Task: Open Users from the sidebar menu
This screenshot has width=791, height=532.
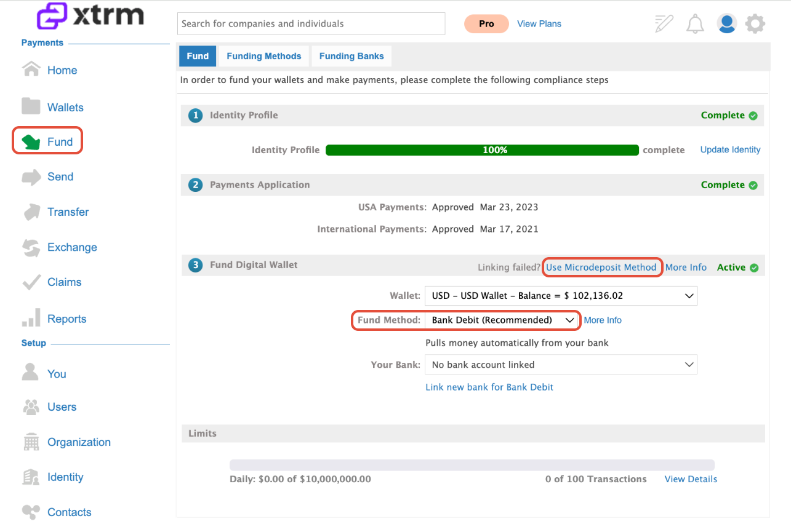Action: coord(62,407)
